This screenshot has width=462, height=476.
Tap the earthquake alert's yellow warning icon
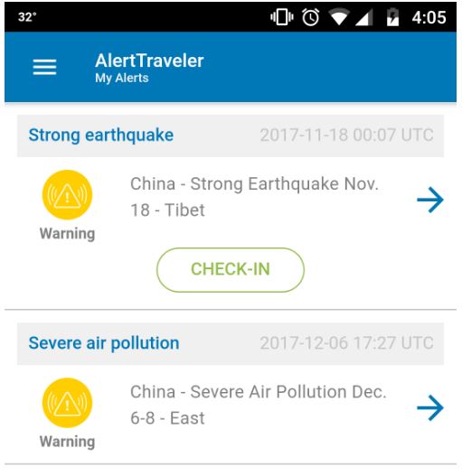[x=67, y=195]
